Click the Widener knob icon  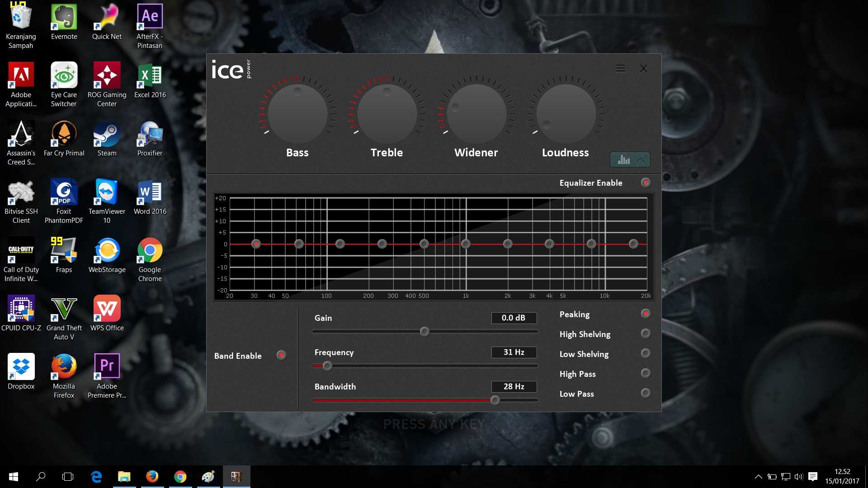475,113
